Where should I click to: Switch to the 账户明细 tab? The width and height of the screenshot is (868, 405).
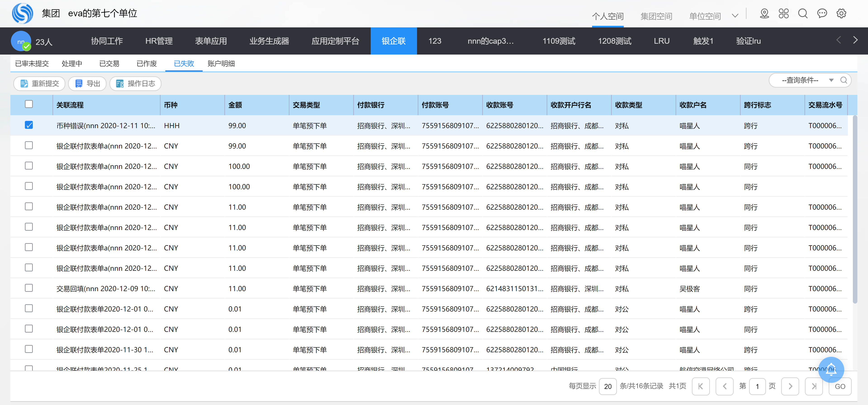point(221,64)
